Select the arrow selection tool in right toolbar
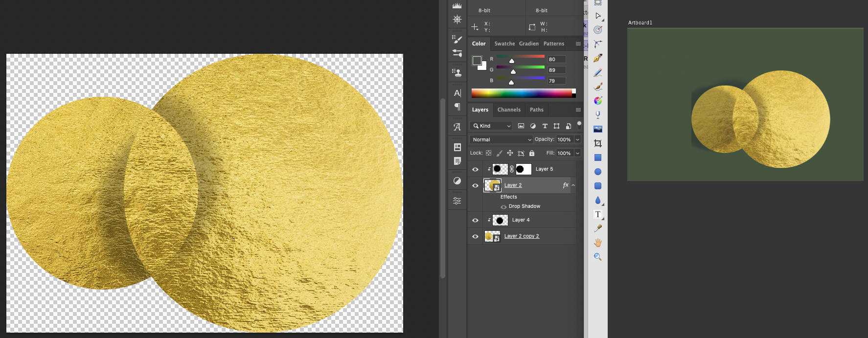The image size is (868, 338). pos(598,16)
